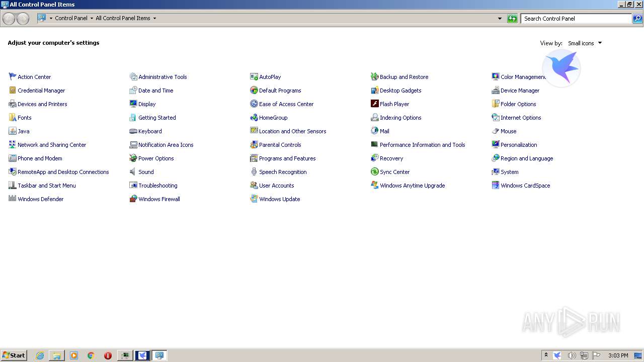Open the View by Small icons dropdown
This screenshot has width=644, height=362.
click(x=585, y=43)
